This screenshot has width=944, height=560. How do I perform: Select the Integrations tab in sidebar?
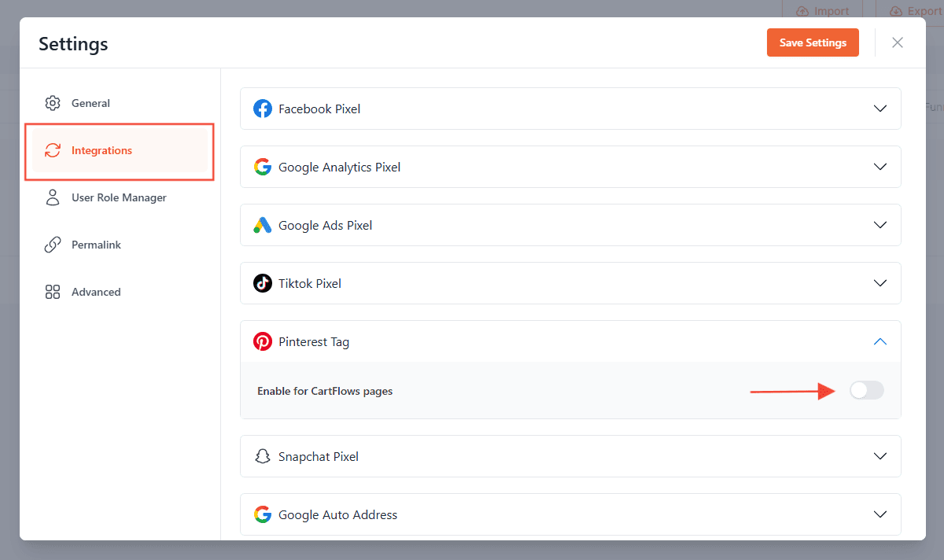pos(101,150)
